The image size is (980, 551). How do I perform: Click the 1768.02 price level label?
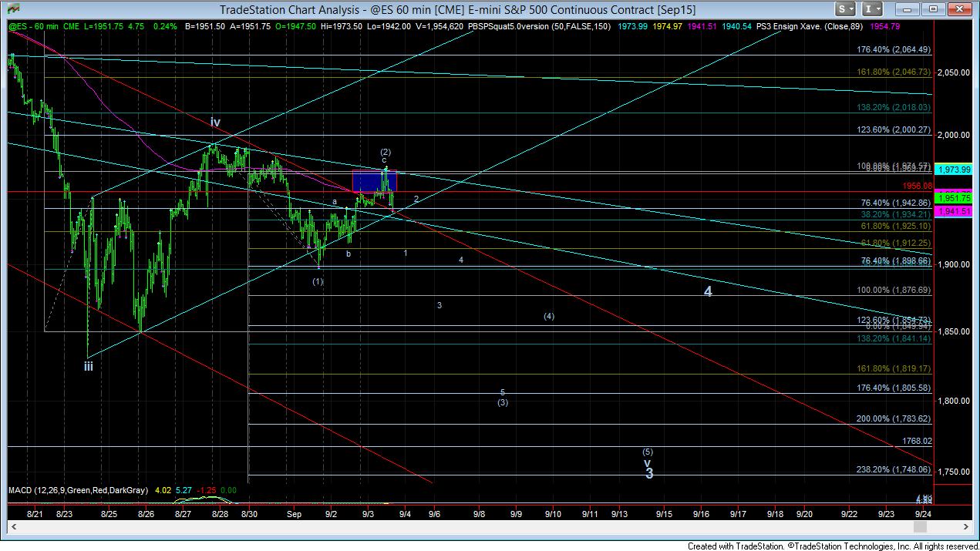[x=918, y=442]
